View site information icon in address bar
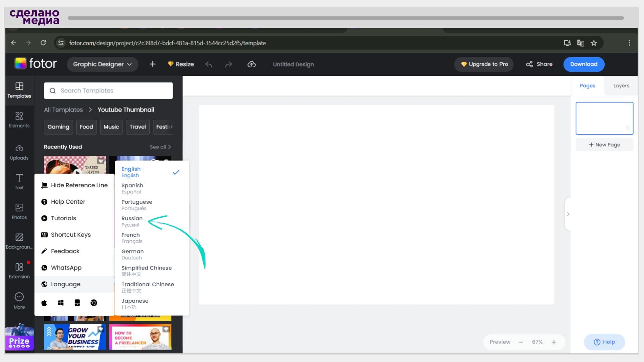This screenshot has height=362, width=644. click(61, 43)
